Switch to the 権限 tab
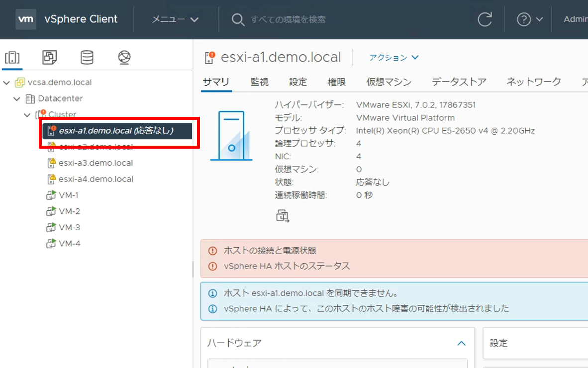Viewport: 588px width, 368px height. [337, 82]
